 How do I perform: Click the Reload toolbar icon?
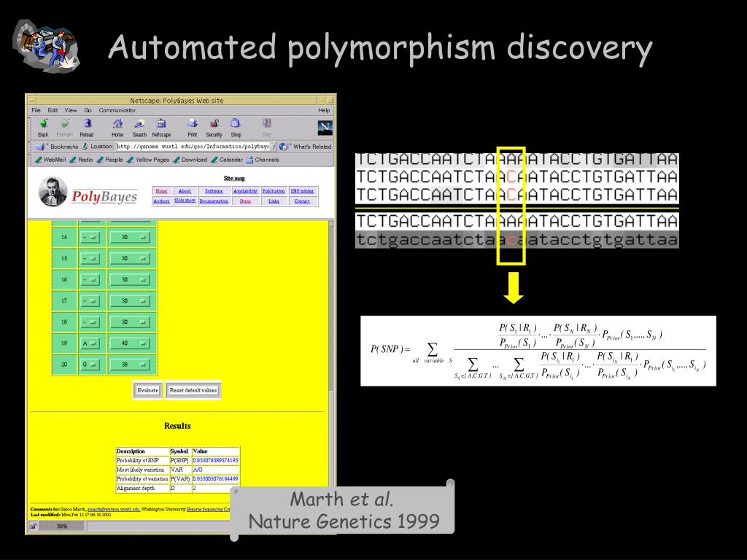point(88,124)
